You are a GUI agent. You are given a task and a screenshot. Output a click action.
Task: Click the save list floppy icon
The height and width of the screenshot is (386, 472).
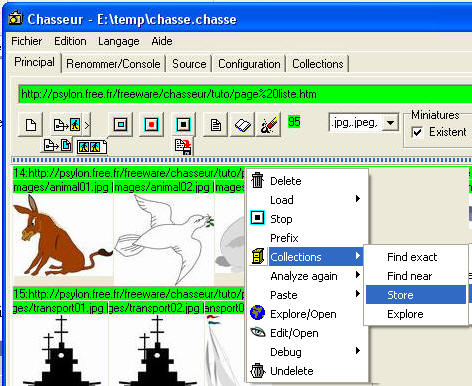pyautogui.click(x=184, y=147)
